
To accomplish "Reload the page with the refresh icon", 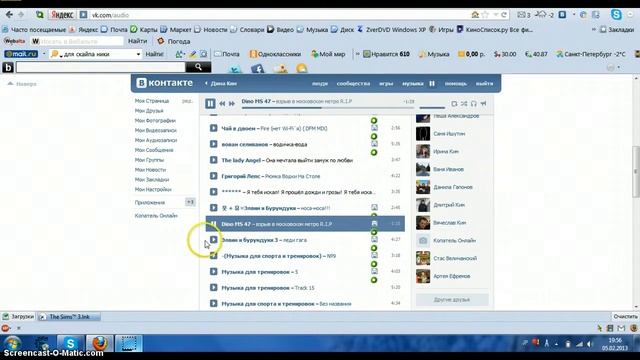I will click(x=504, y=15).
